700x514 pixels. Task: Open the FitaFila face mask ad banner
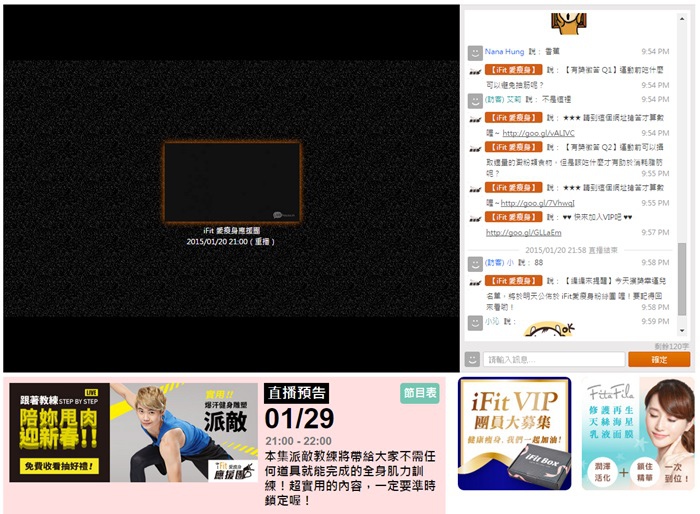point(638,434)
